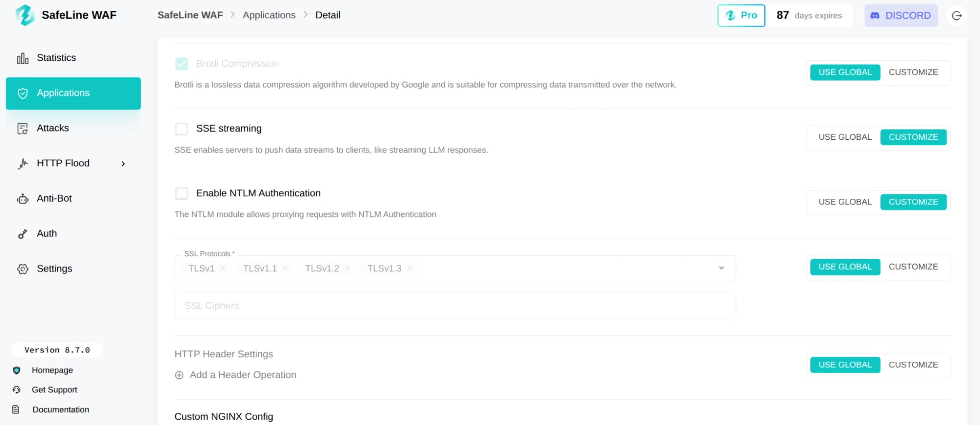Screen dimensions: 980x425
Task: Open the Auth menu item
Action: coord(73,234)
